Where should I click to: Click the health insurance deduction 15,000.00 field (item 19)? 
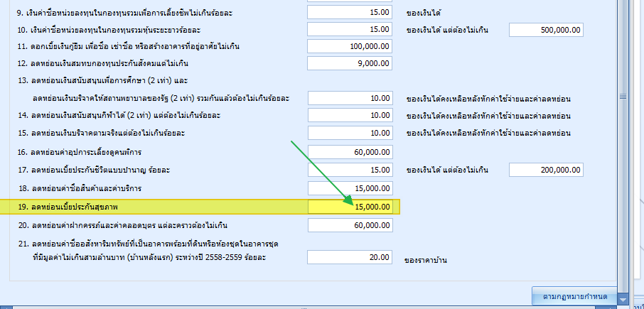click(x=350, y=207)
